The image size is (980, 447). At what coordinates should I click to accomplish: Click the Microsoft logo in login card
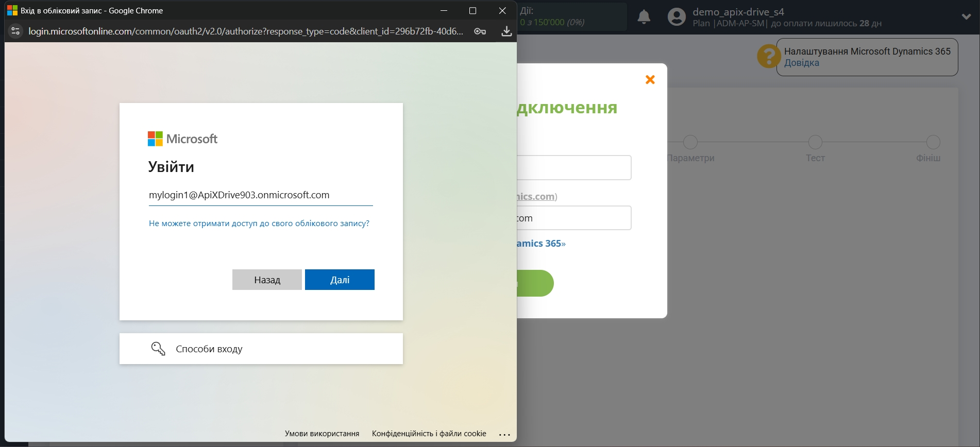click(182, 139)
